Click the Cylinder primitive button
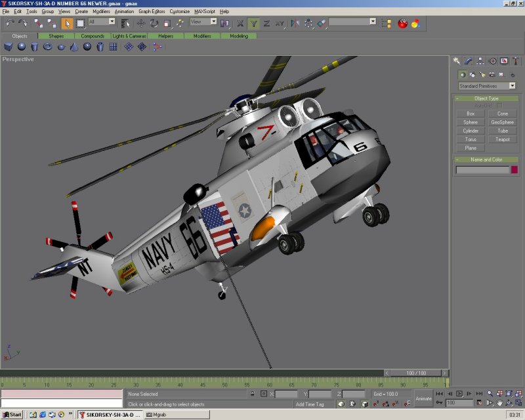Viewport: 525px width, 420px height. 471,131
